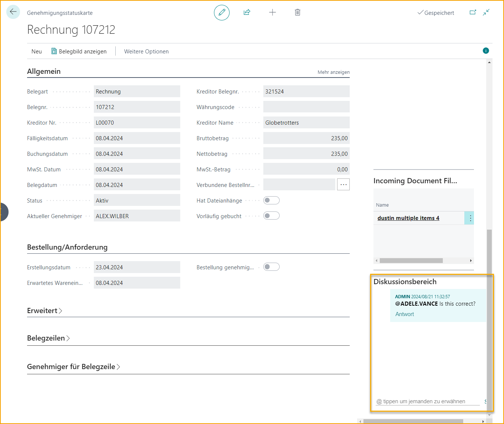Image resolution: width=504 pixels, height=424 pixels.
Task: Expand Genehmiger für Belegzeile section
Action: point(73,367)
